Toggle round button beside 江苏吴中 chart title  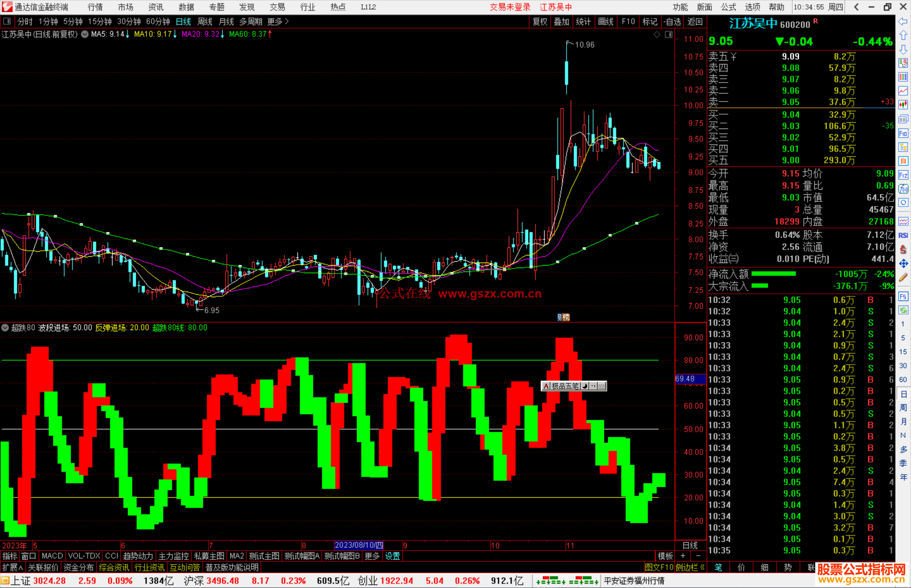pos(85,34)
